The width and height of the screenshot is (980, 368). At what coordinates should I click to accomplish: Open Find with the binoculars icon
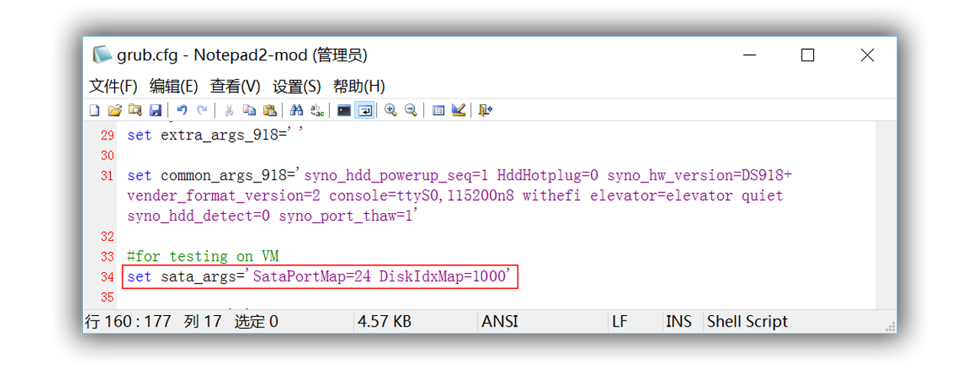297,110
